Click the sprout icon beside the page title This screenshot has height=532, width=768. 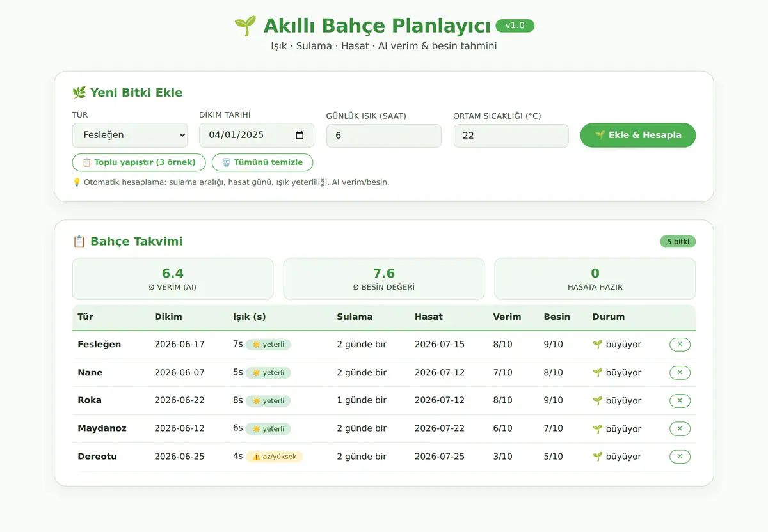point(245,26)
